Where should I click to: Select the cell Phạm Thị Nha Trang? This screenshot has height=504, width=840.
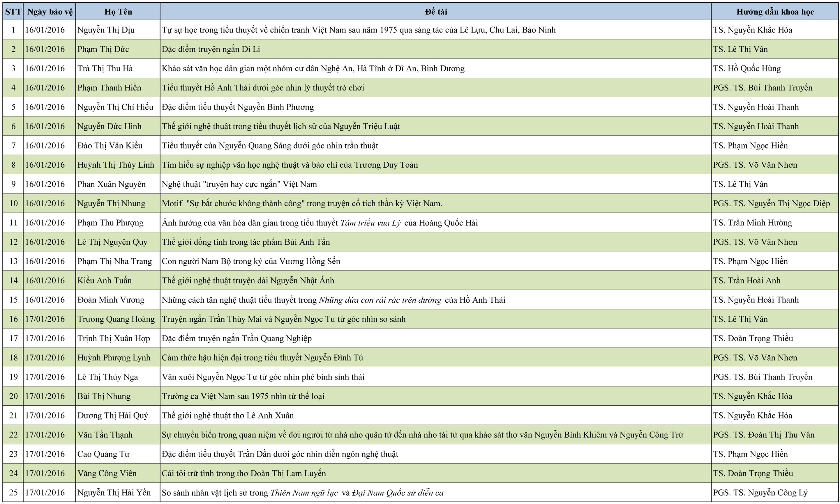114,261
